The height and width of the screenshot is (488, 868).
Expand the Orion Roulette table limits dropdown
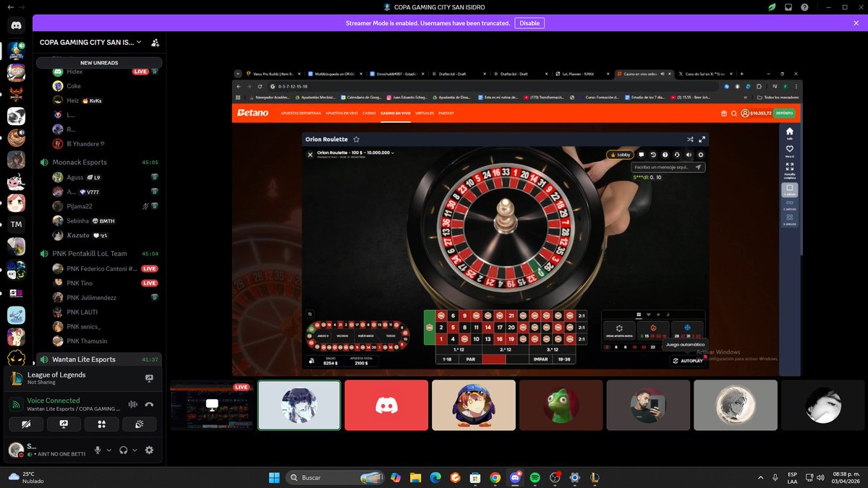(394, 153)
